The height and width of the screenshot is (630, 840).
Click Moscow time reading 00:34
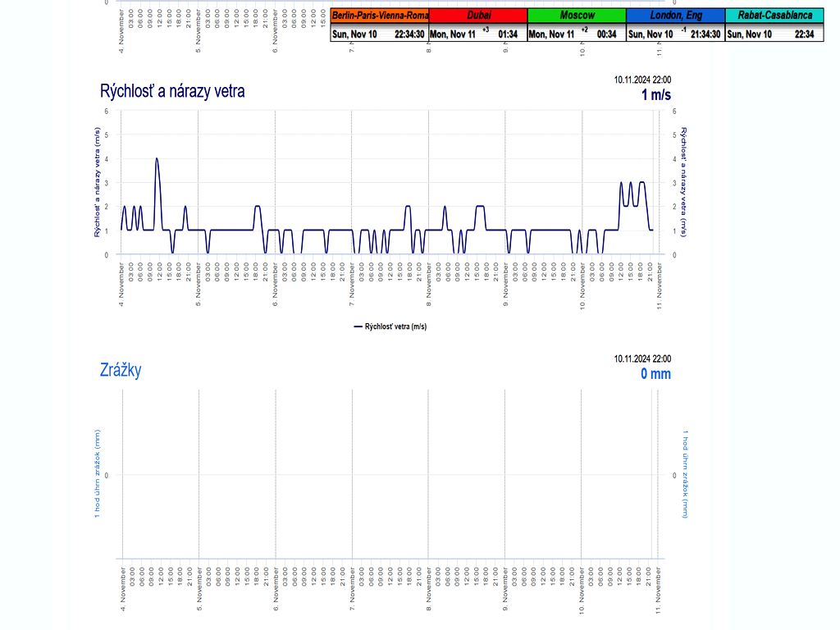pos(606,34)
